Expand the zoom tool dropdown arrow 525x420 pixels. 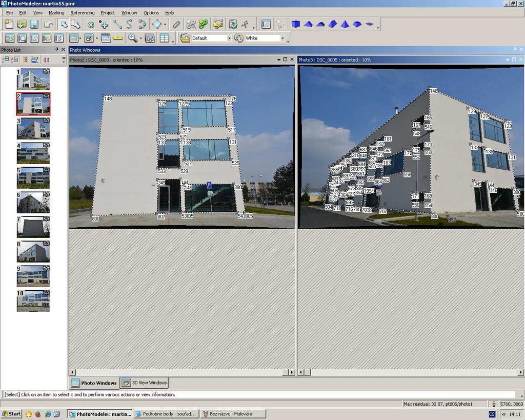(x=140, y=38)
